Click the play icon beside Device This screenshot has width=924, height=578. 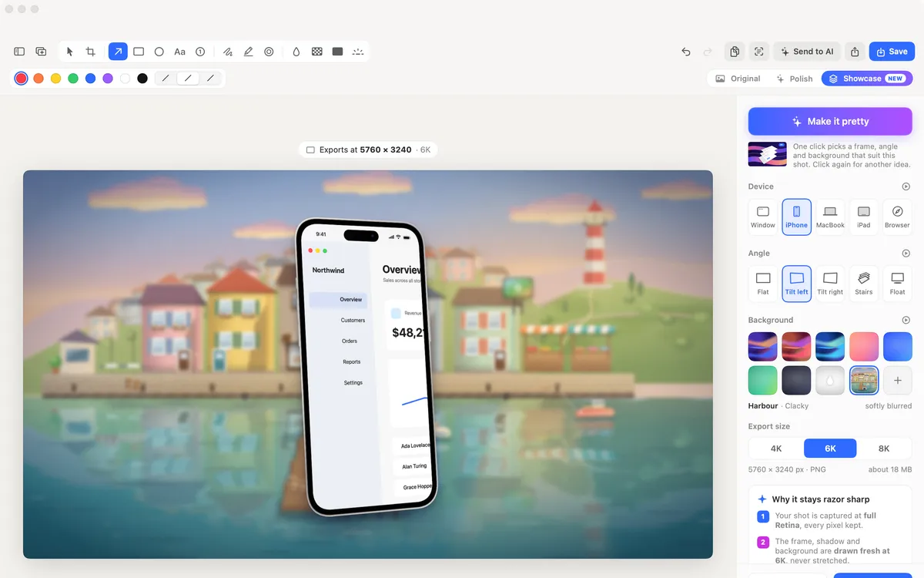point(906,187)
